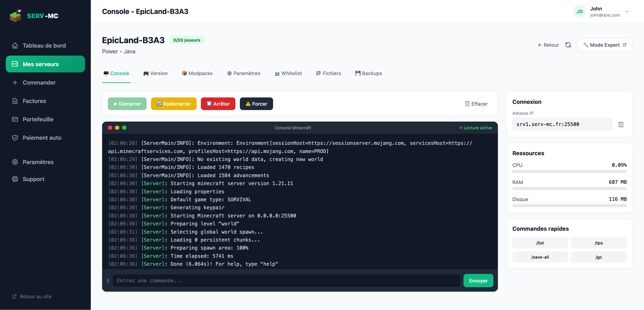This screenshot has width=644, height=310.
Task: Open sidebar Paramètres with gear icon
Action: tap(45, 162)
